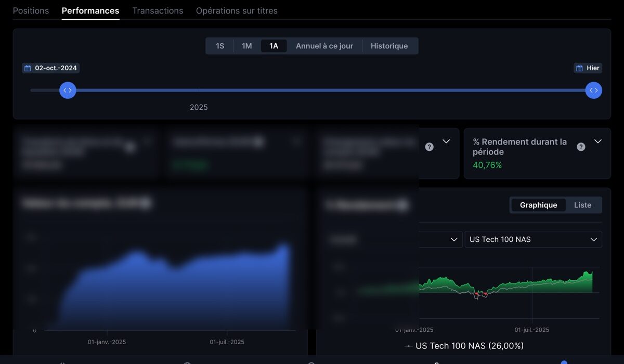624x364 pixels.
Task: Click the US Tech 100 NAS (26,00%) legend
Action: click(464, 346)
